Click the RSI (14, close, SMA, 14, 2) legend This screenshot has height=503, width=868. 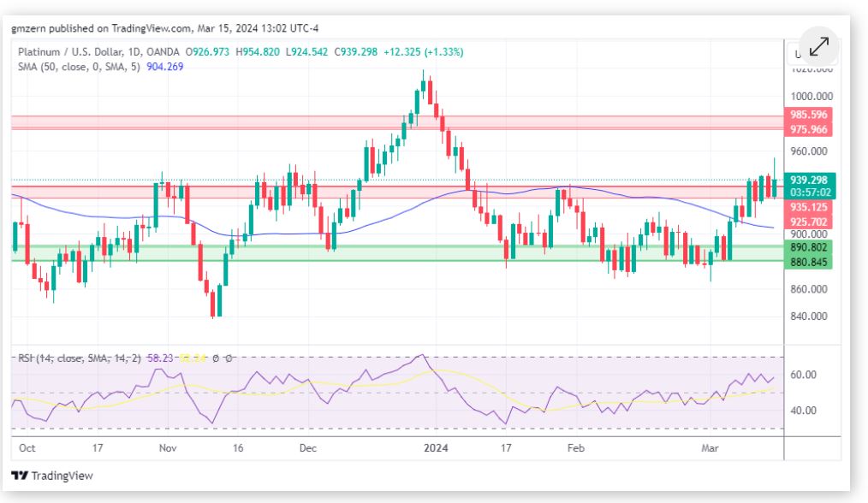click(x=81, y=358)
